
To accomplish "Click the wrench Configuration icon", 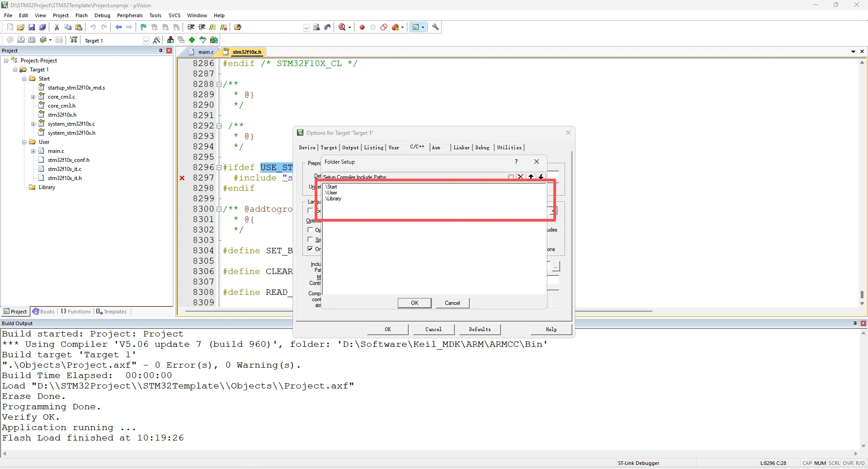I will point(435,27).
